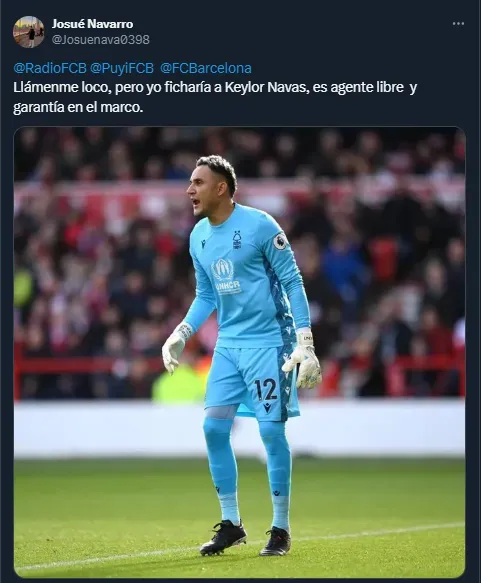The height and width of the screenshot is (583, 481).
Task: Click the Premier League sleeve badge
Action: (x=280, y=241)
